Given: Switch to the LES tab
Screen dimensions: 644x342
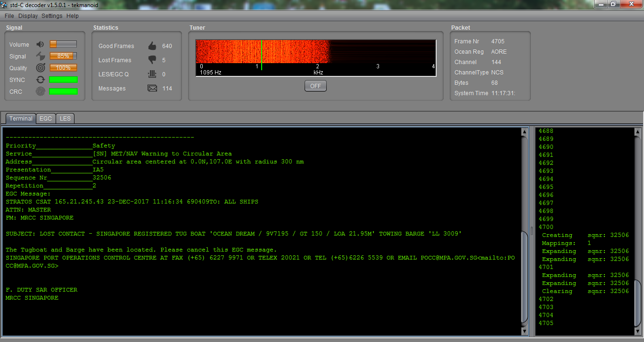Looking at the screenshot, I should (65, 118).
